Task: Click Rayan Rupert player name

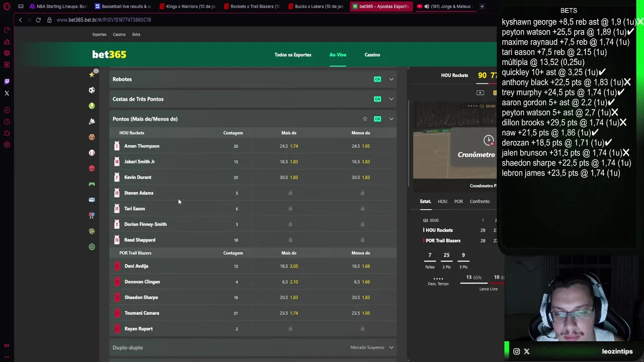Action: click(138, 329)
